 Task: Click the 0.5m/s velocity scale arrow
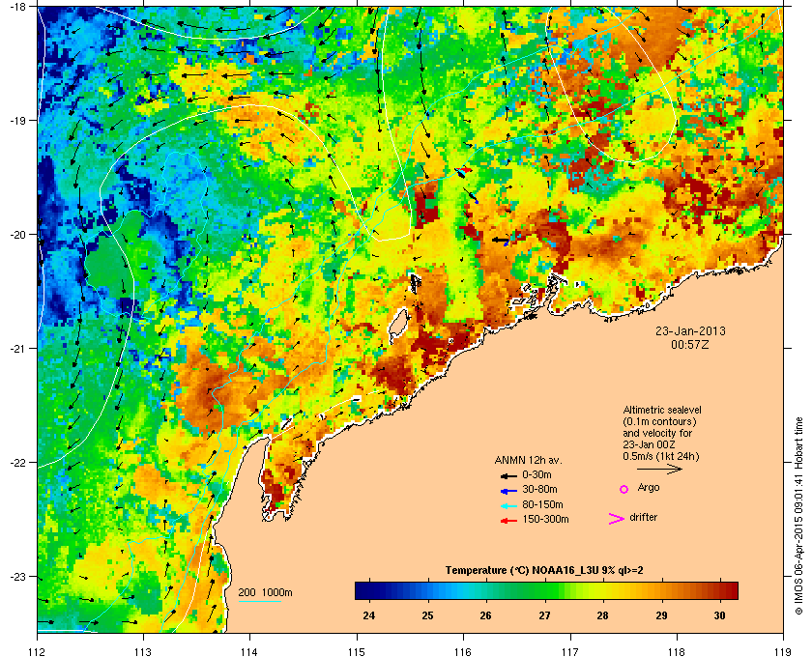[x=659, y=470]
